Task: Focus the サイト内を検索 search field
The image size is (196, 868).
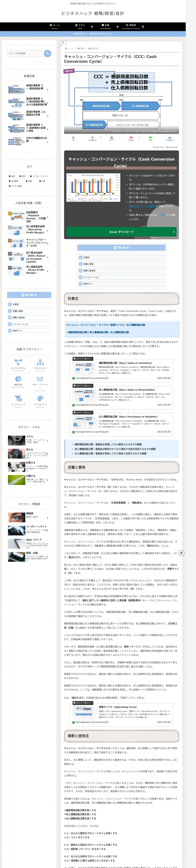Action: point(26,54)
